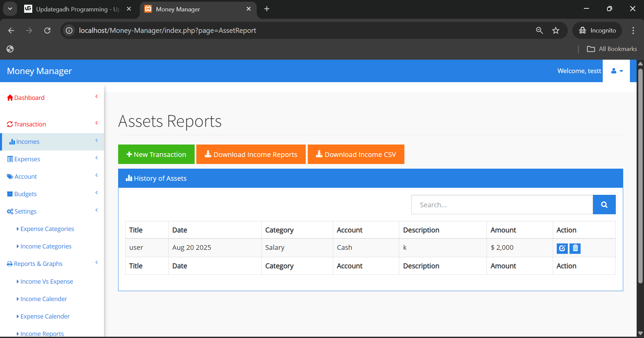Open the Dashboard home icon
Viewport: 644px width, 338px height.
[x=10, y=98]
